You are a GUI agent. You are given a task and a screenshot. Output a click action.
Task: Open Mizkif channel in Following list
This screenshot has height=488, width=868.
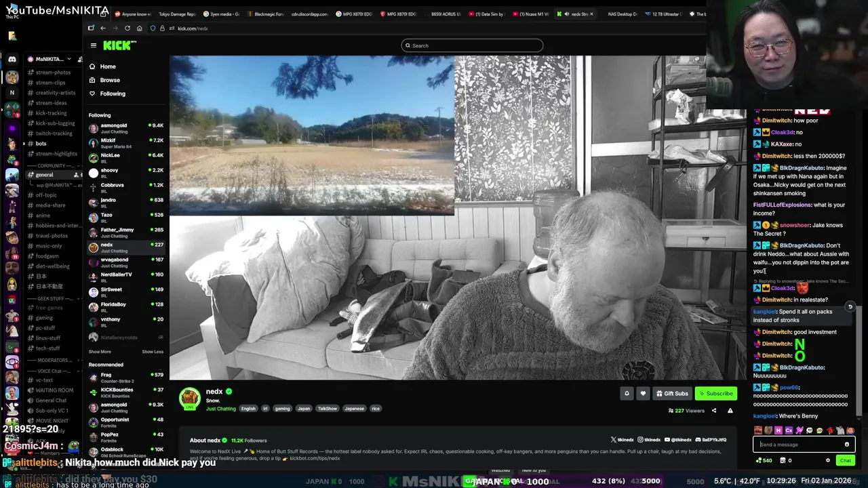tap(126, 143)
